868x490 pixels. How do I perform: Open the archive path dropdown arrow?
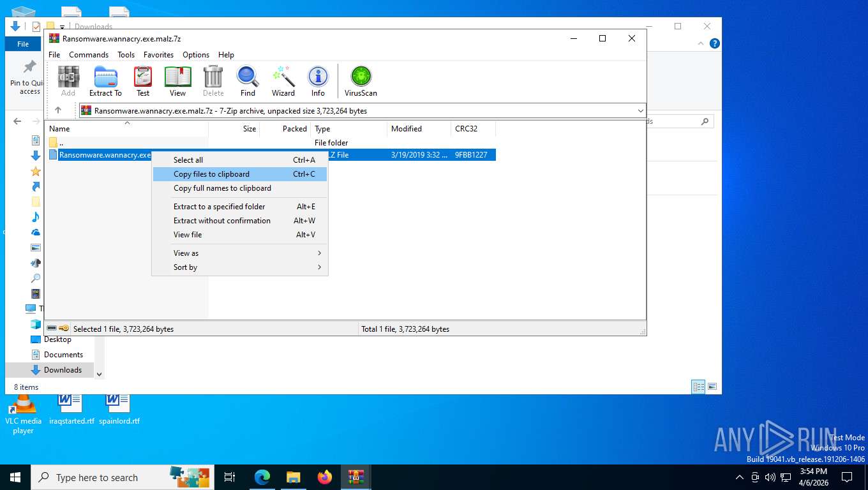coord(640,110)
